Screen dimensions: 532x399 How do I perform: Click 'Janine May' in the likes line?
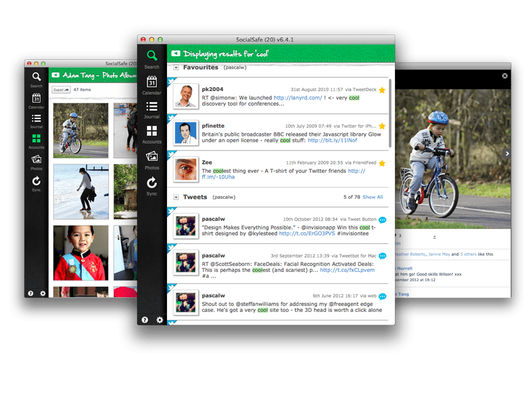point(439,254)
